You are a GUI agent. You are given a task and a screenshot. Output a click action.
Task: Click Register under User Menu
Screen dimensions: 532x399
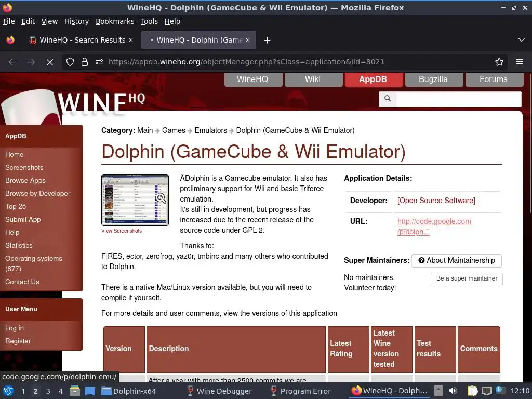18,341
